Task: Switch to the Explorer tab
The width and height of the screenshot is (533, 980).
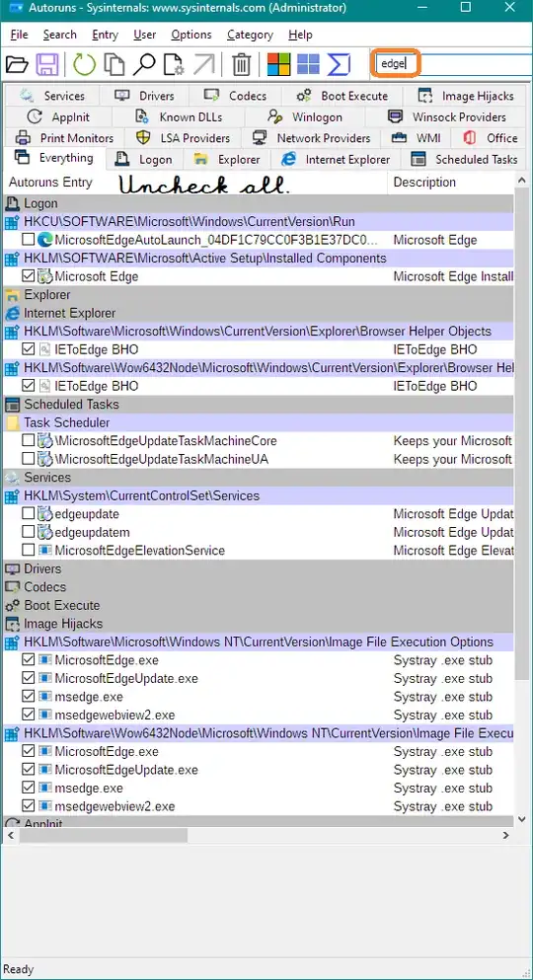Action: (227, 159)
